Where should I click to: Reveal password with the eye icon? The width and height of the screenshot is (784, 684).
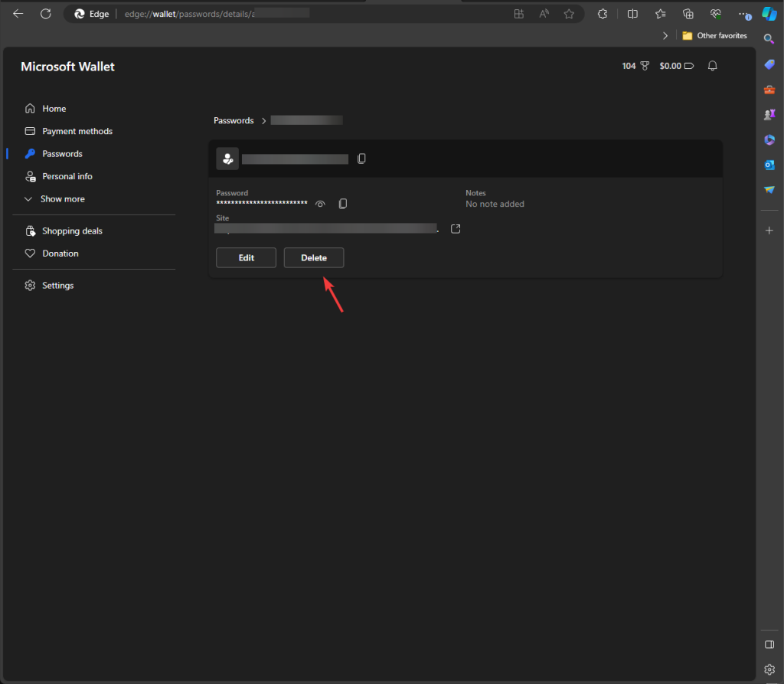tap(320, 205)
